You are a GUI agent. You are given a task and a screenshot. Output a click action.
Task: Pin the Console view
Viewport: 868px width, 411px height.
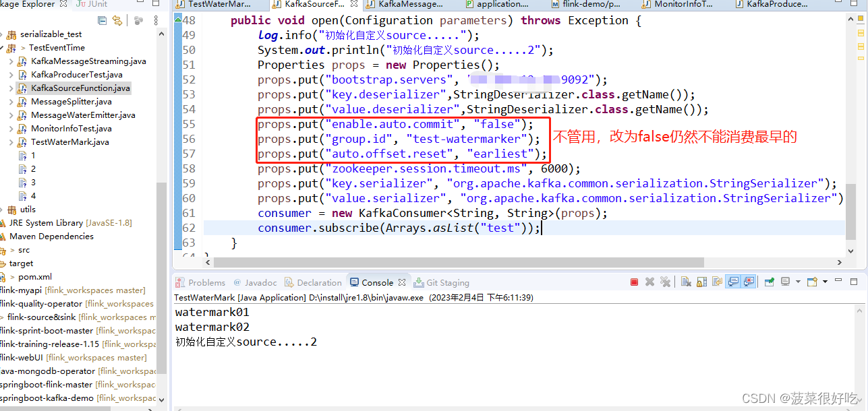[x=769, y=282]
